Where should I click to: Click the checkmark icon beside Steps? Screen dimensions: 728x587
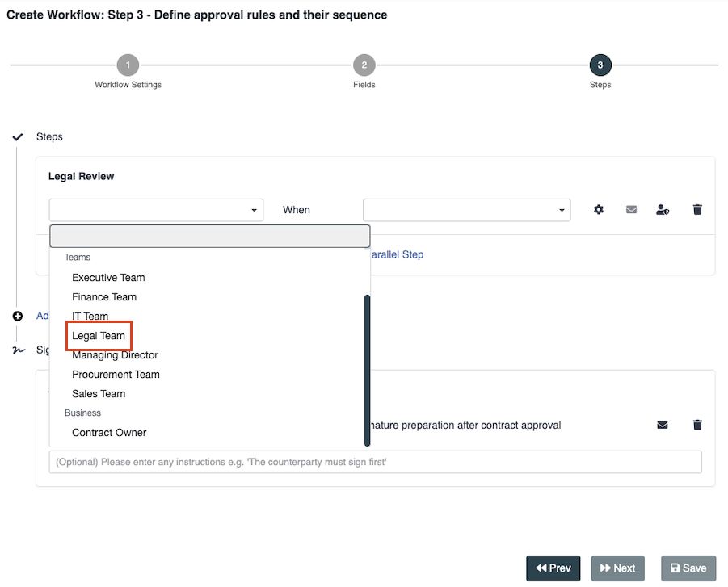pyautogui.click(x=18, y=137)
